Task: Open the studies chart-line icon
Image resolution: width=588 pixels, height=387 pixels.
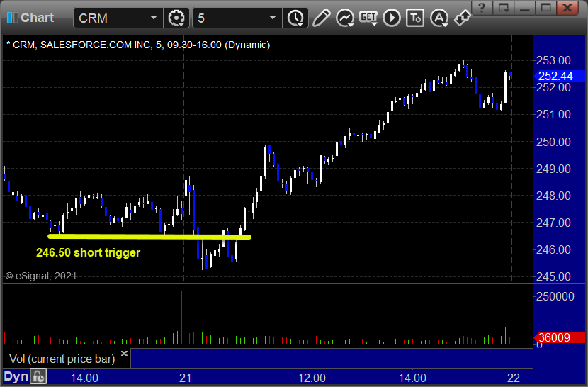Action: [x=345, y=18]
